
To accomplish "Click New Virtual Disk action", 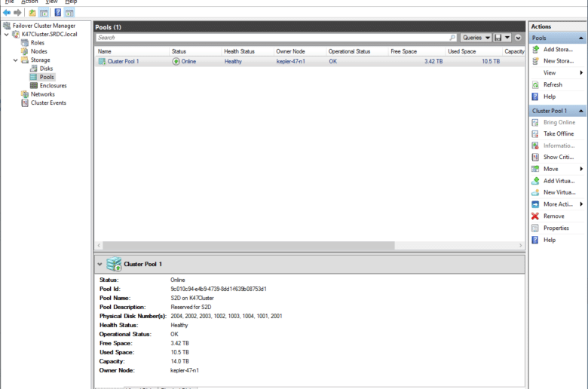I will tap(558, 192).
